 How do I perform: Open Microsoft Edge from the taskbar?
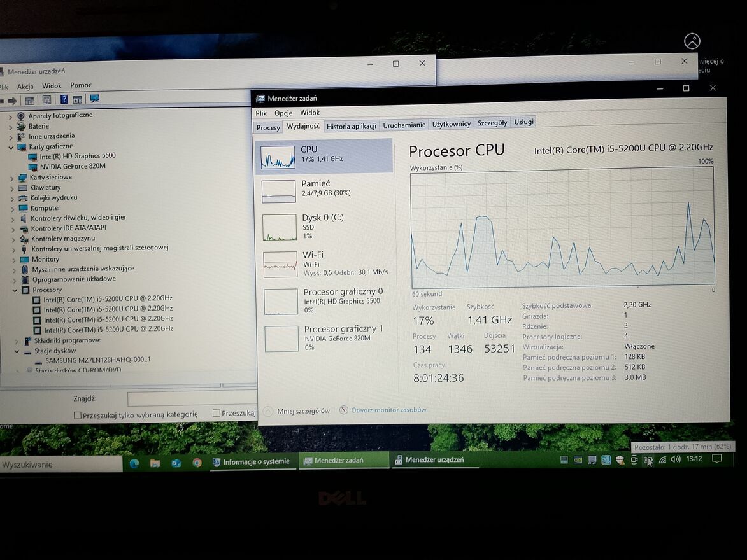(134, 463)
